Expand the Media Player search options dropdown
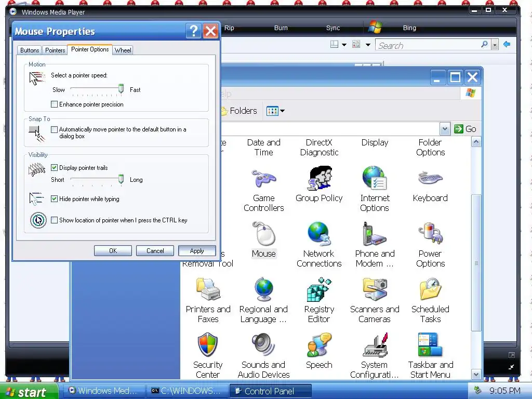 495,45
